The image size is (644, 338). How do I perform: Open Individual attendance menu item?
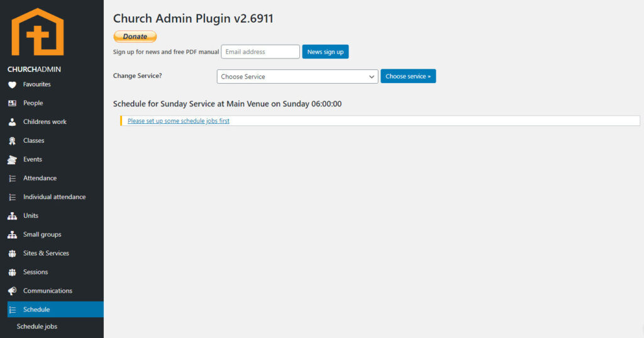pos(54,197)
